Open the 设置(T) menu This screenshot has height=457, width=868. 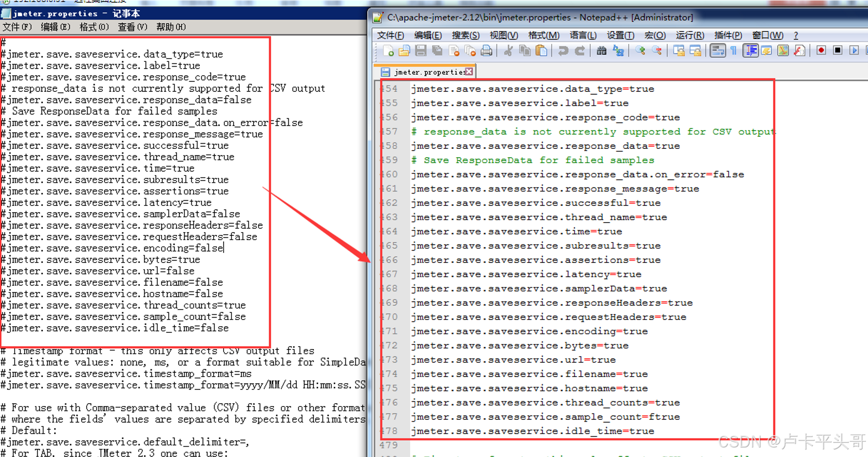620,35
